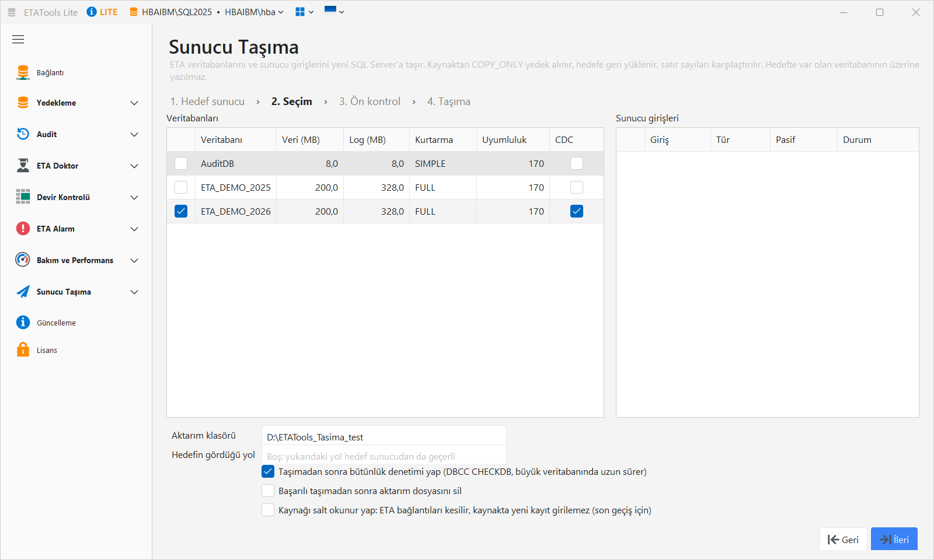This screenshot has height=560, width=934.
Task: Go to step 1. Hedef sunucu
Action: coord(207,101)
